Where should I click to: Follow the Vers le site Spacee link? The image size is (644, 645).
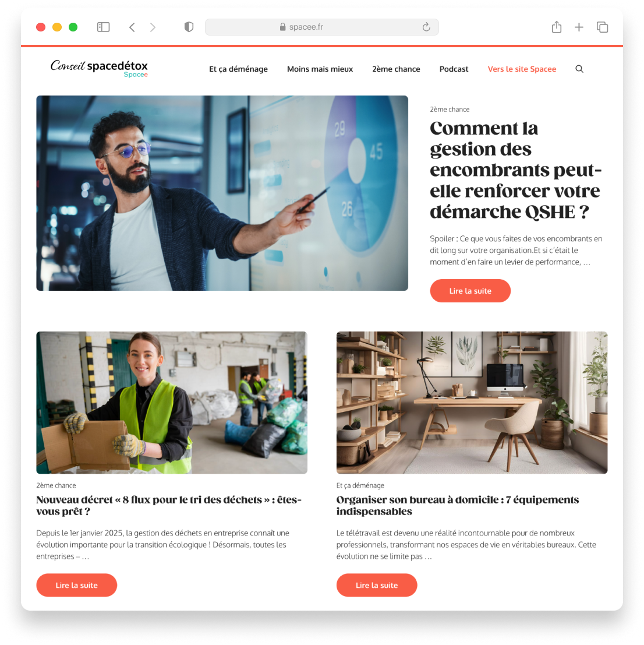coord(522,69)
